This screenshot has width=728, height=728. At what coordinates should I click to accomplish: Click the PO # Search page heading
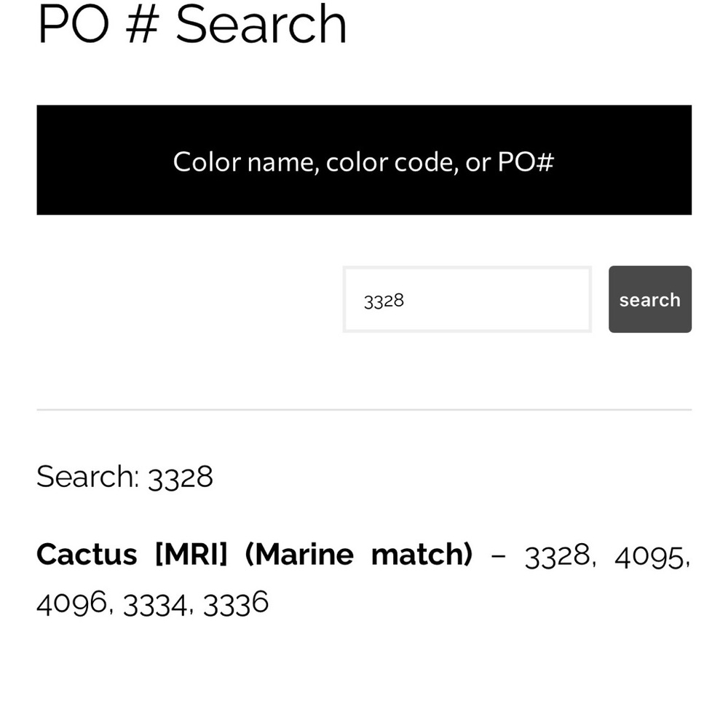[x=191, y=25]
